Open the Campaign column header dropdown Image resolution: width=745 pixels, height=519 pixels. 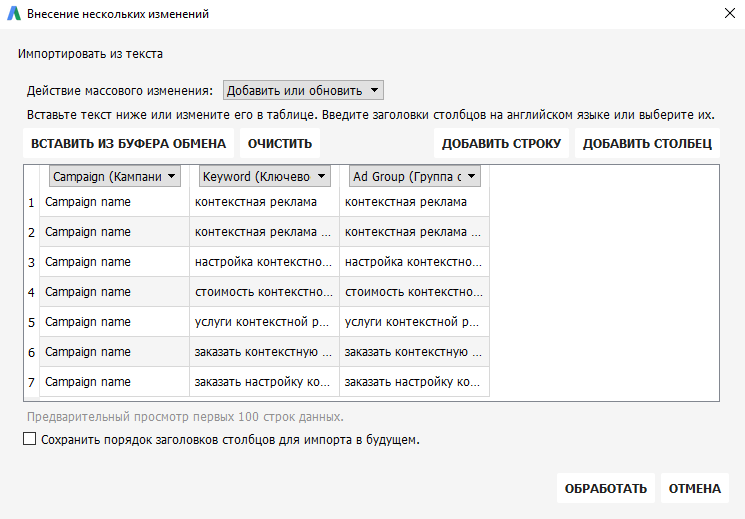pyautogui.click(x=115, y=176)
